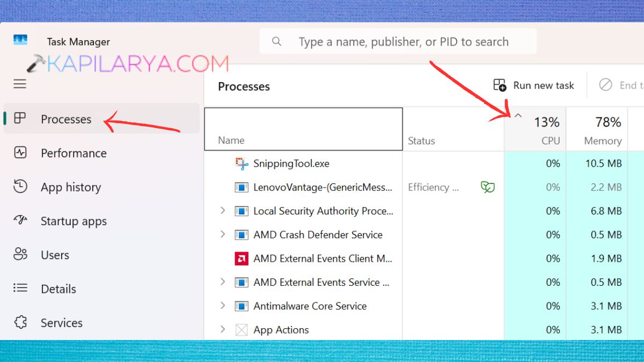The width and height of the screenshot is (644, 362).
Task: Click the End task prohibited icon
Action: tap(605, 85)
